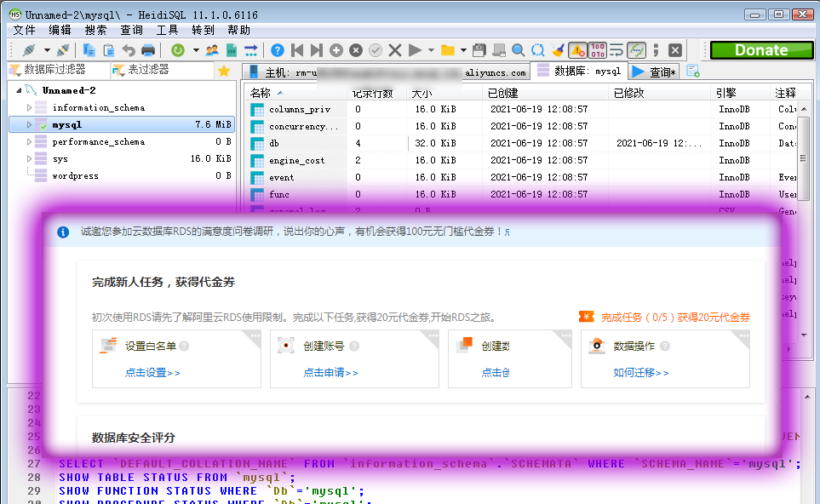Run the query with the play icon
Image resolution: width=820 pixels, height=504 pixels.
pos(415,50)
